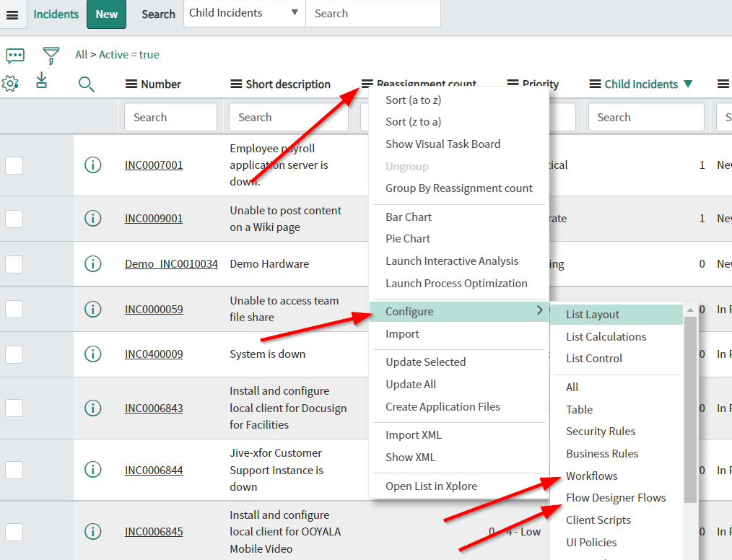Click the export download icon
Viewport: 732px width, 560px height.
(42, 81)
